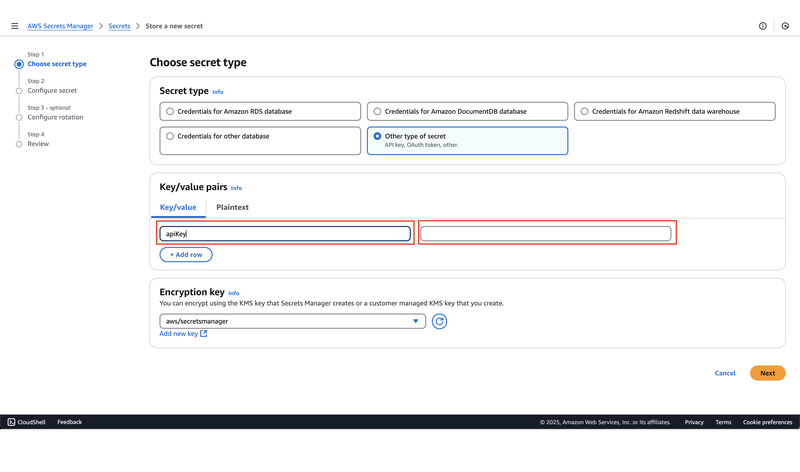Image resolution: width=800 pixels, height=472 pixels.
Task: Open Cookie preferences in footer
Action: click(x=767, y=422)
